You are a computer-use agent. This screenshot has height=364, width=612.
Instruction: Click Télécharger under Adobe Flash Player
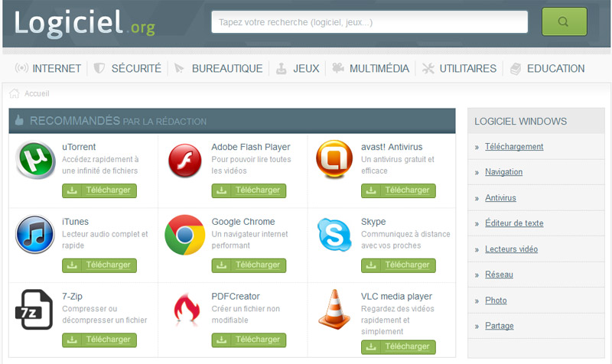coord(249,190)
